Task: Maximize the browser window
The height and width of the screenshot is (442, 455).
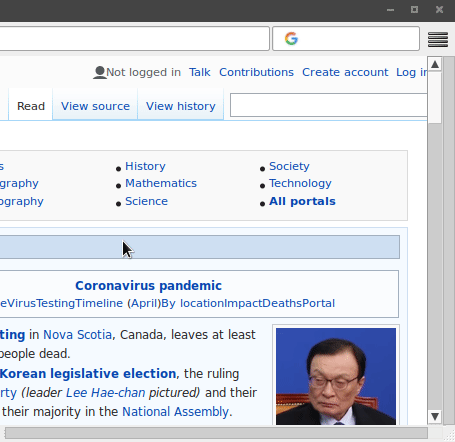Action: tap(414, 10)
